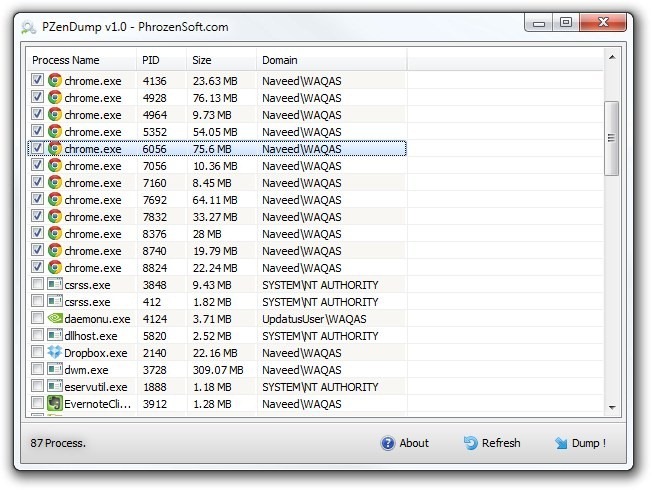The image size is (652, 490).
Task: Click the Evernote elephant icon
Action: coord(55,403)
